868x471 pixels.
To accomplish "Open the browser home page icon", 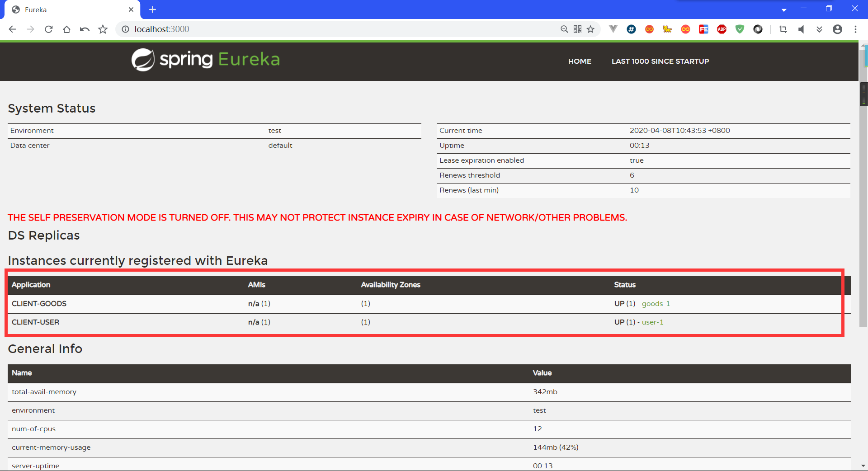I will [66, 29].
